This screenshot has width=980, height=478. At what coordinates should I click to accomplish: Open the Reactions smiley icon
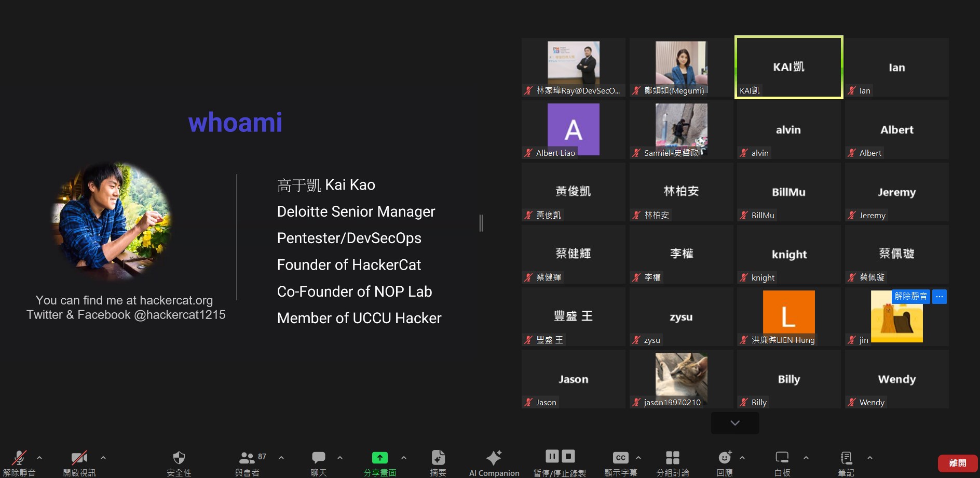[x=725, y=458]
